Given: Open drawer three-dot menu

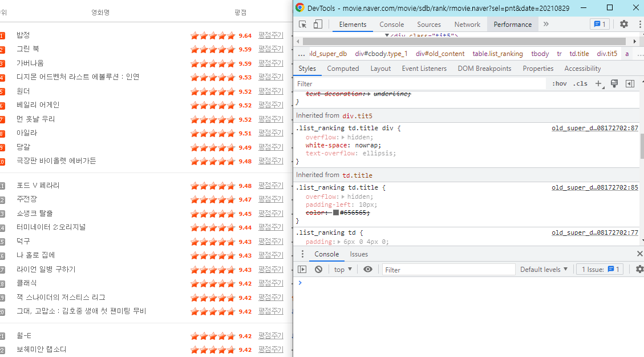Looking at the screenshot, I should 303,254.
